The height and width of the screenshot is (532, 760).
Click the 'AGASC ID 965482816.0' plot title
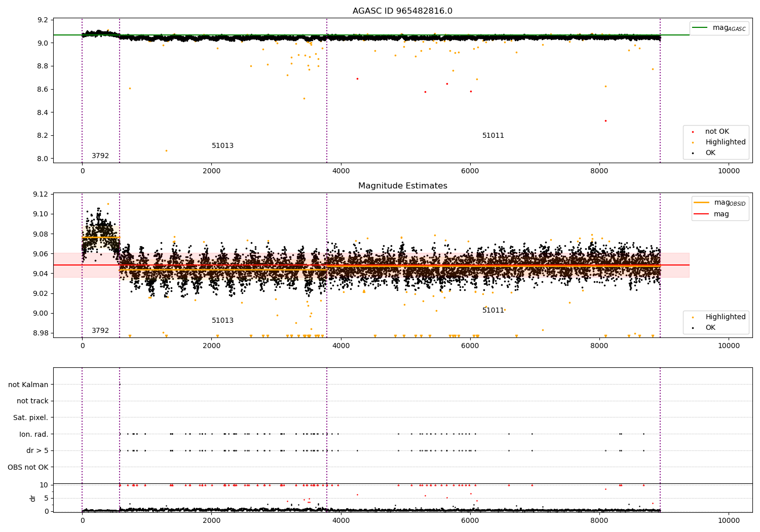pos(402,11)
